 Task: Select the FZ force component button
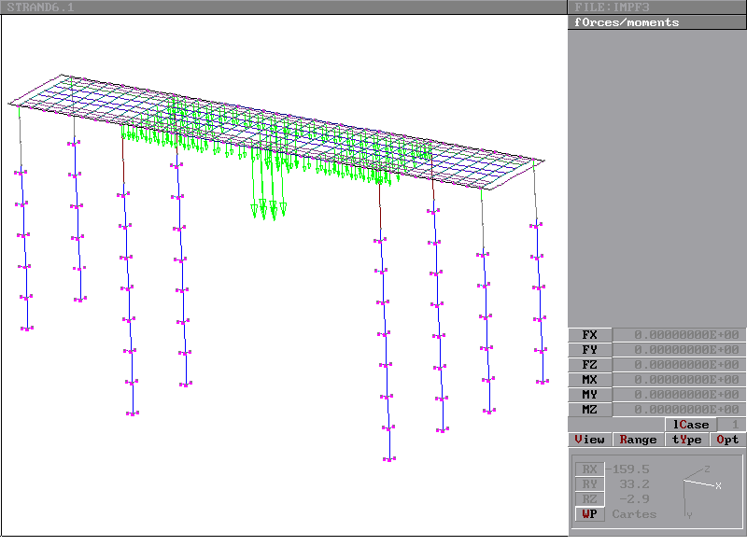click(x=589, y=365)
